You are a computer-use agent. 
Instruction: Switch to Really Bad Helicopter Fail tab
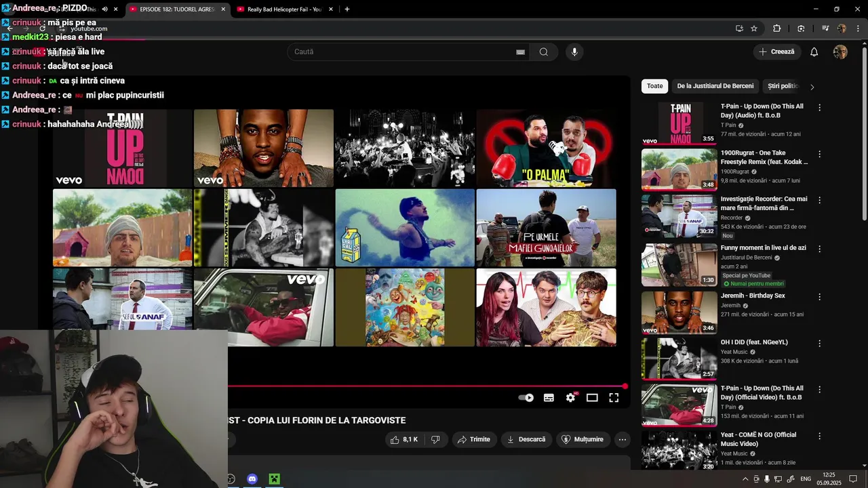(283, 9)
